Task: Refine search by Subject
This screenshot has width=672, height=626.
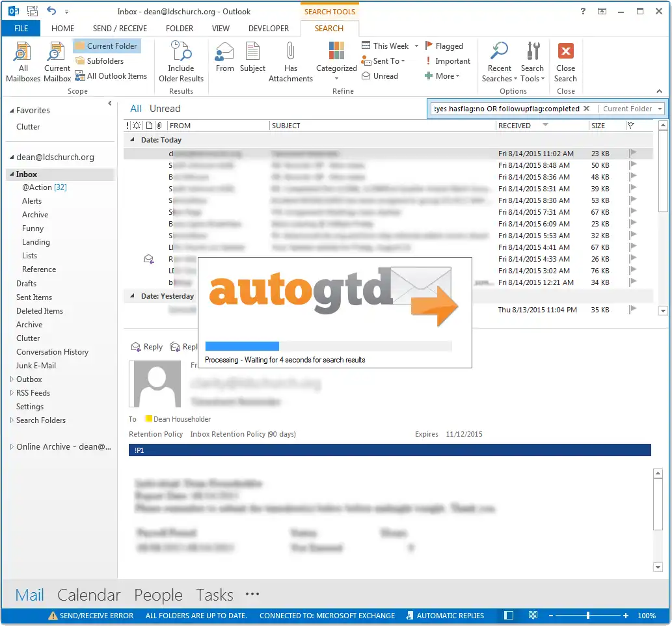Action: (252, 57)
